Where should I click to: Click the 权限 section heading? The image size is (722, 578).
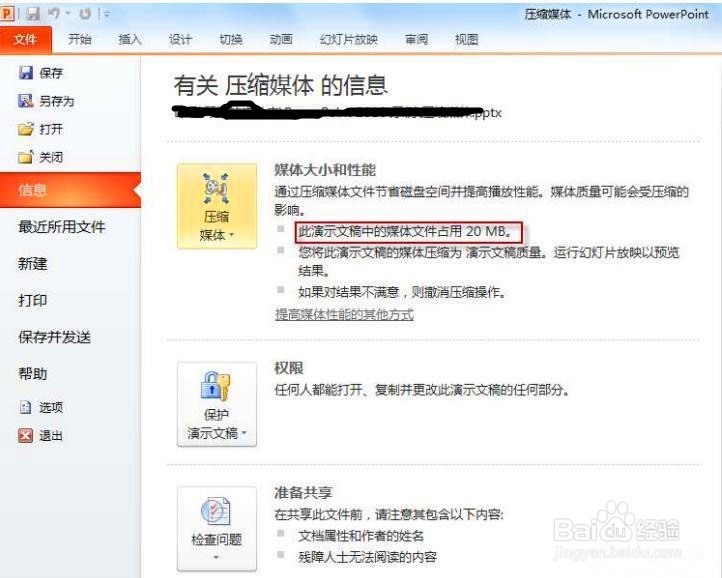pos(289,368)
